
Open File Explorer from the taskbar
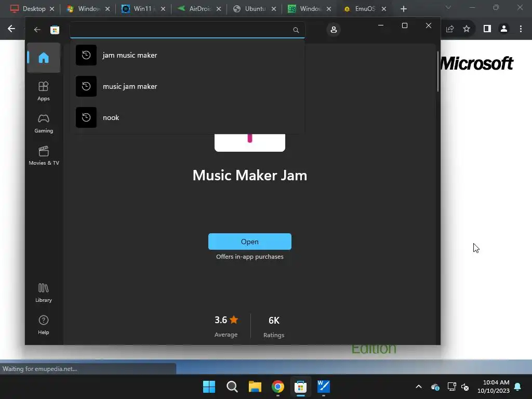tap(255, 387)
